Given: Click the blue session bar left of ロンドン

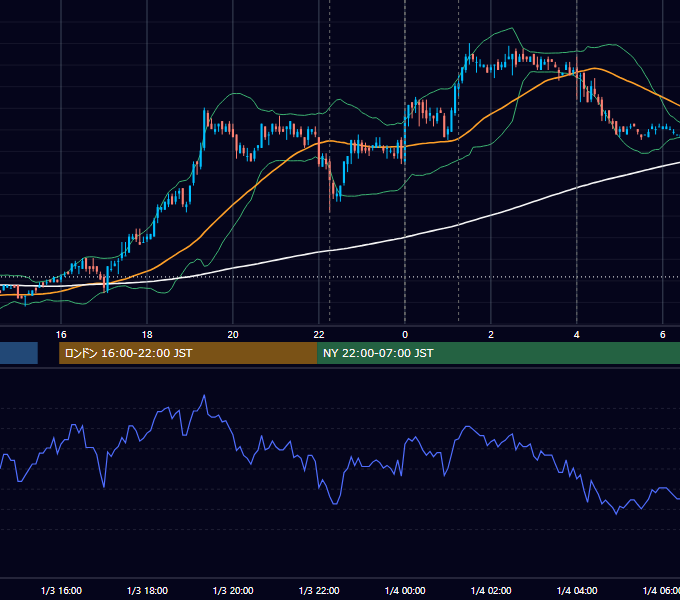Looking at the screenshot, I should click(x=19, y=353).
